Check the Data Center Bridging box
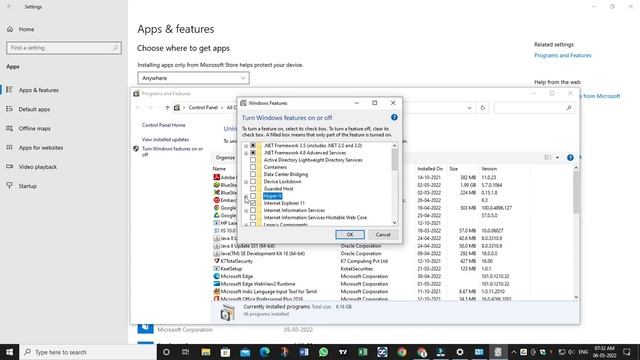640x360 pixels. point(253,174)
